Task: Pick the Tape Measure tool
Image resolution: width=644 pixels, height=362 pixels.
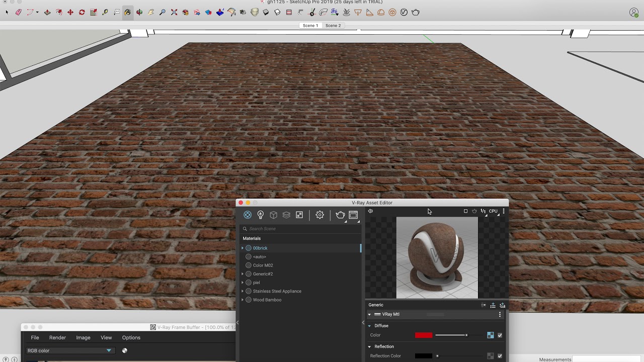Action: coord(105,12)
